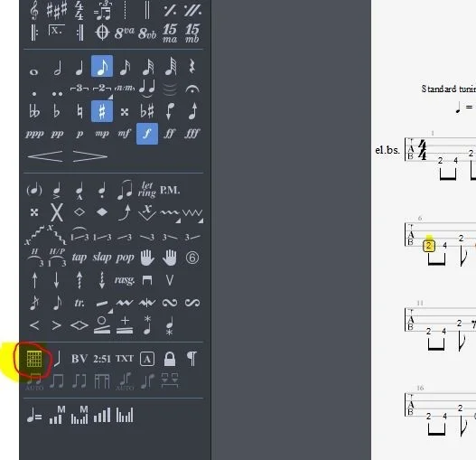Add the trill tr. ornament
476x460 pixels.
[79, 303]
